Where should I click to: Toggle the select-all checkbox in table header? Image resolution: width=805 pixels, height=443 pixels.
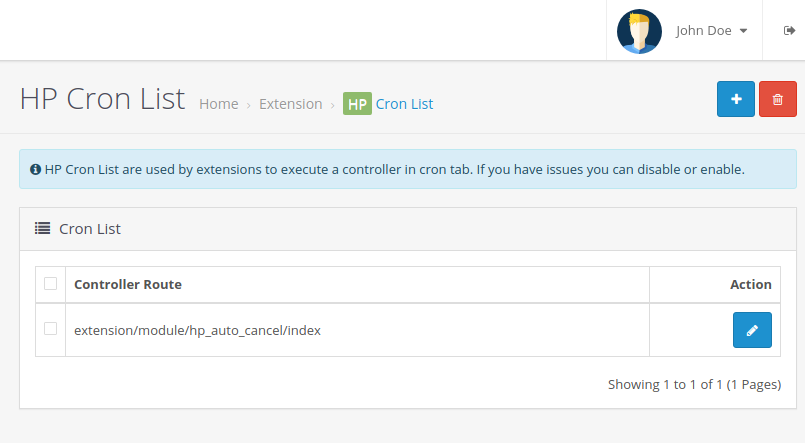pyautogui.click(x=50, y=284)
